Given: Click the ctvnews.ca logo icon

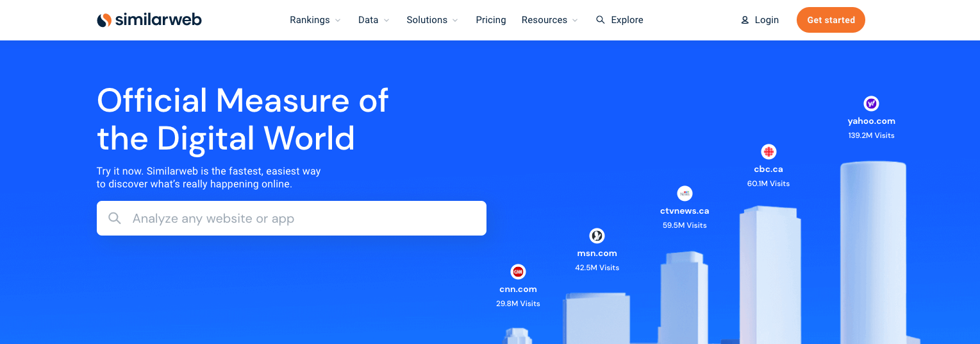Looking at the screenshot, I should click(x=685, y=193).
